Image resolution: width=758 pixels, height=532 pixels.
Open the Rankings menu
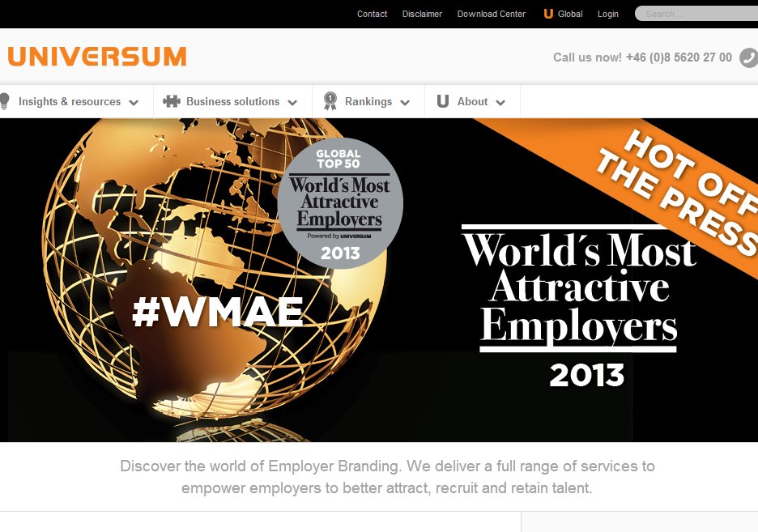(x=368, y=101)
